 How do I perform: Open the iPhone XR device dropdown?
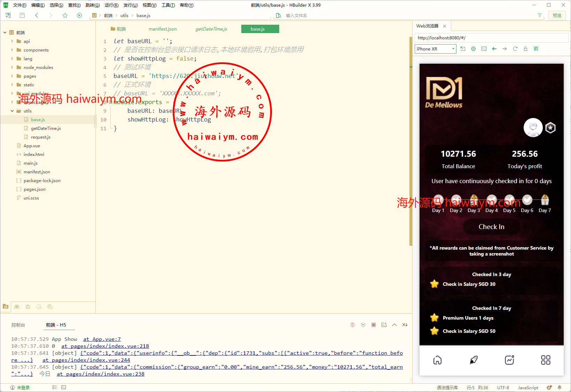point(435,49)
